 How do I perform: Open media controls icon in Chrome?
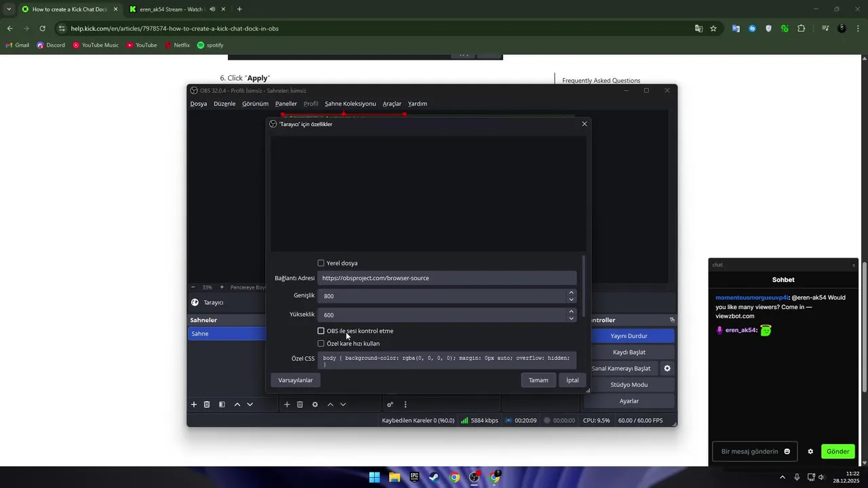(825, 28)
